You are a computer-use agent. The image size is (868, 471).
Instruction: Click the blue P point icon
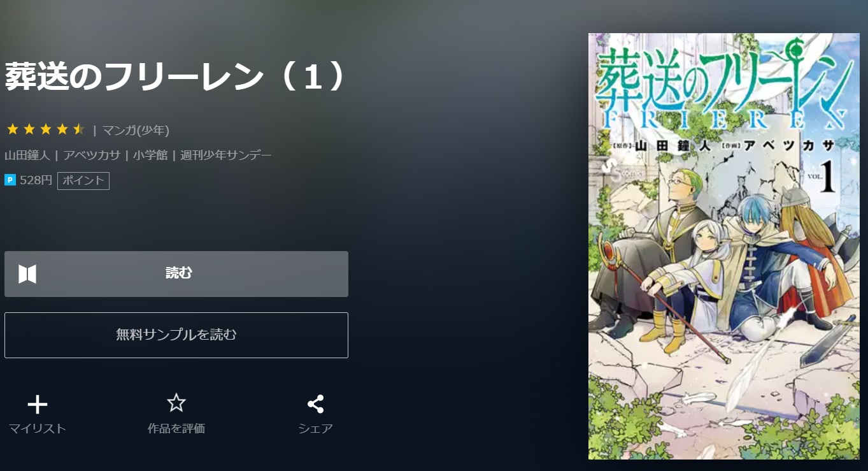10,180
